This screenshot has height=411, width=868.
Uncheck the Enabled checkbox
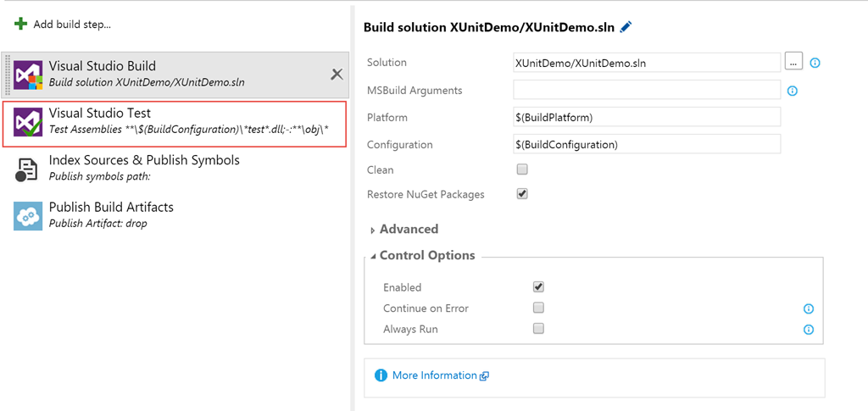pos(538,286)
